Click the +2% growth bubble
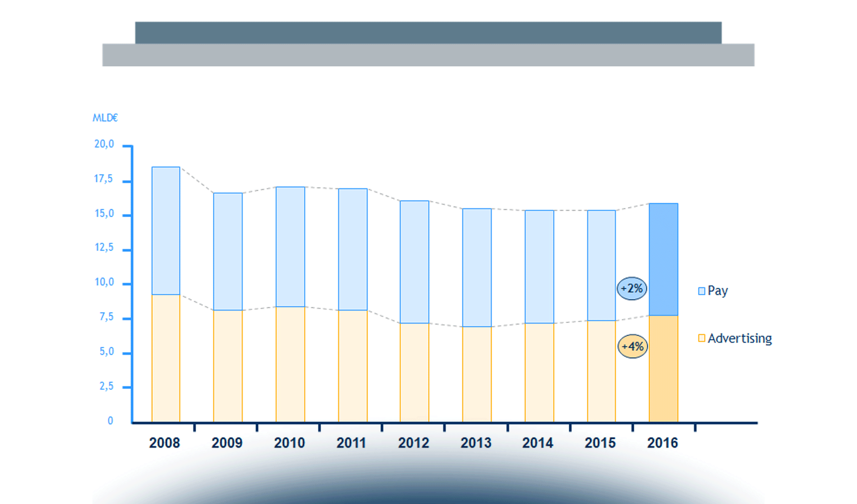 point(632,289)
